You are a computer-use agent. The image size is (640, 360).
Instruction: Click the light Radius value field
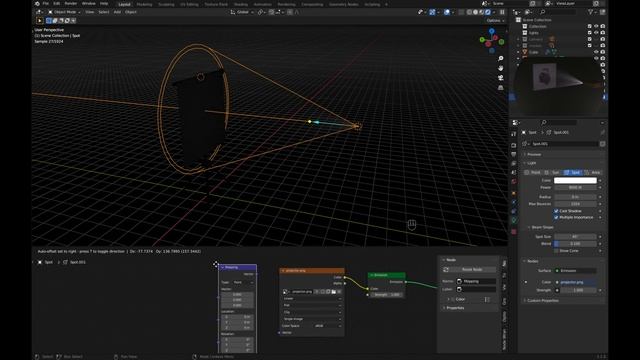tap(575, 197)
